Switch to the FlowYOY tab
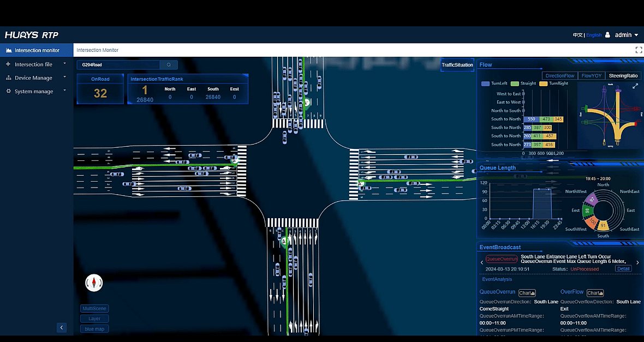 click(x=591, y=76)
